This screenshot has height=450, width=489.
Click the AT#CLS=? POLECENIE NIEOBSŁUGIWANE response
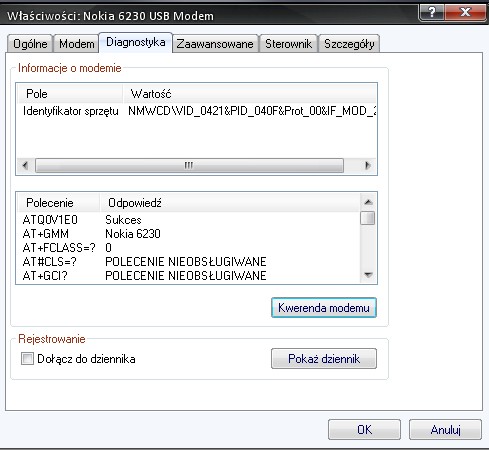(x=186, y=262)
